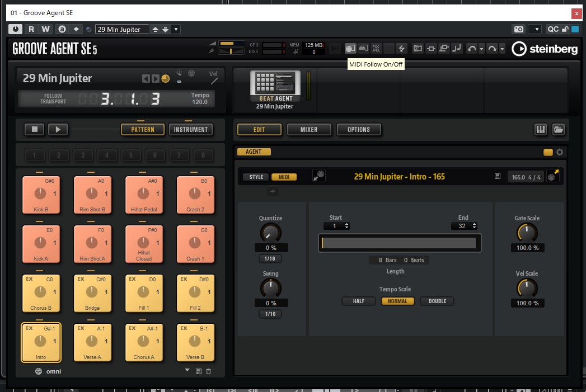Image resolution: width=586 pixels, height=392 pixels.
Task: Save the MIDI pattern with disk icon
Action: coord(498,176)
